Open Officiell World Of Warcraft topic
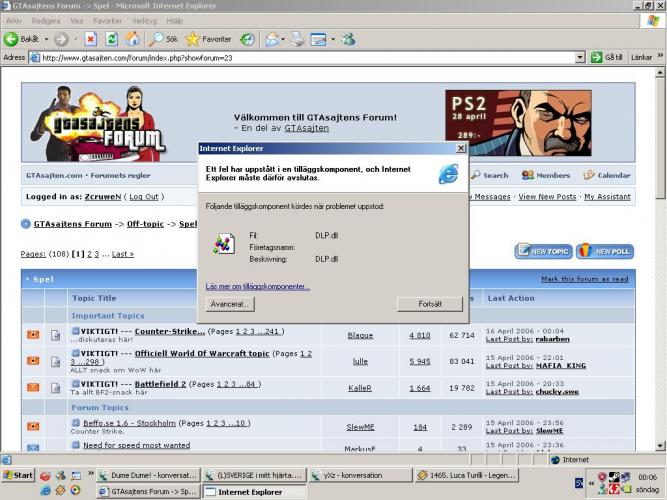 coord(202,353)
